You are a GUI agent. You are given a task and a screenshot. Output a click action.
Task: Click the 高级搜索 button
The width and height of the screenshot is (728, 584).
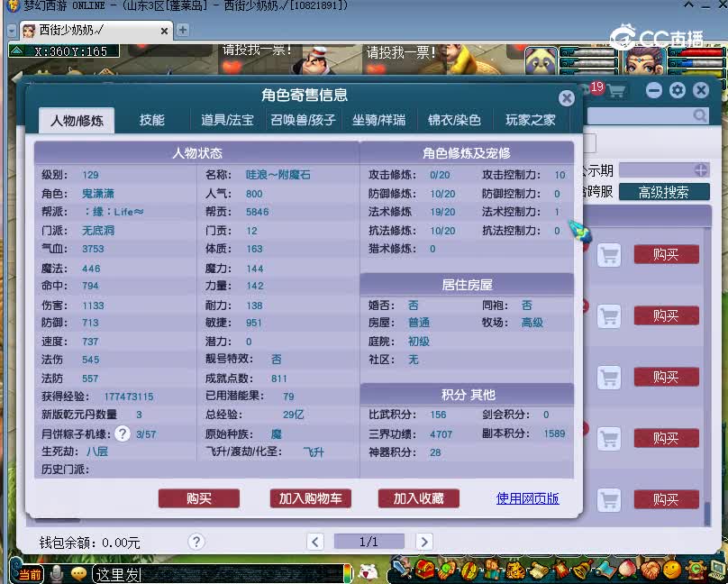pyautogui.click(x=664, y=192)
